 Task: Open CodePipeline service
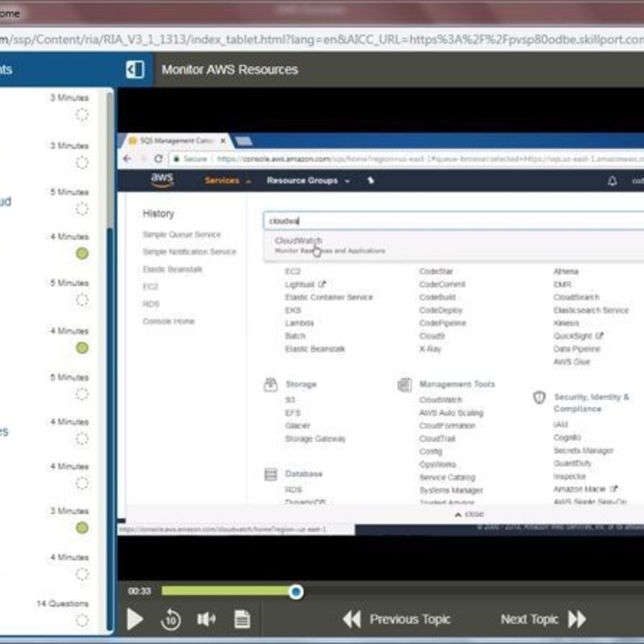click(442, 323)
